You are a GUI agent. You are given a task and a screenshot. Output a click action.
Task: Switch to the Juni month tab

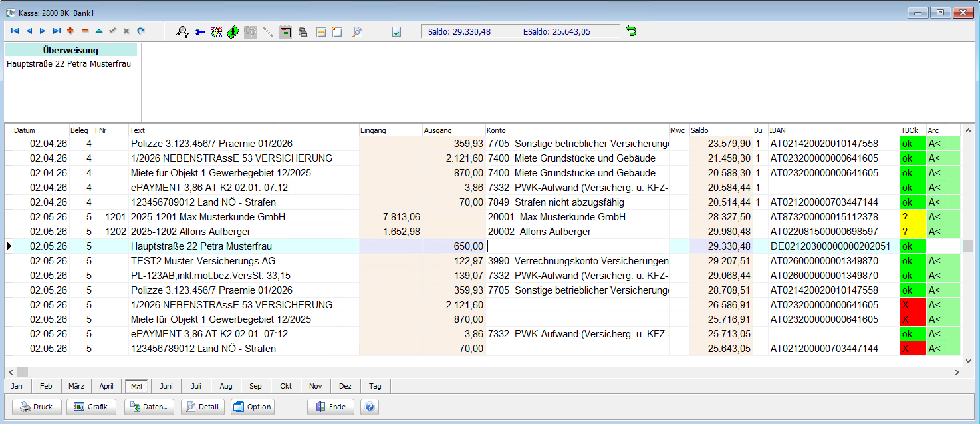(166, 386)
